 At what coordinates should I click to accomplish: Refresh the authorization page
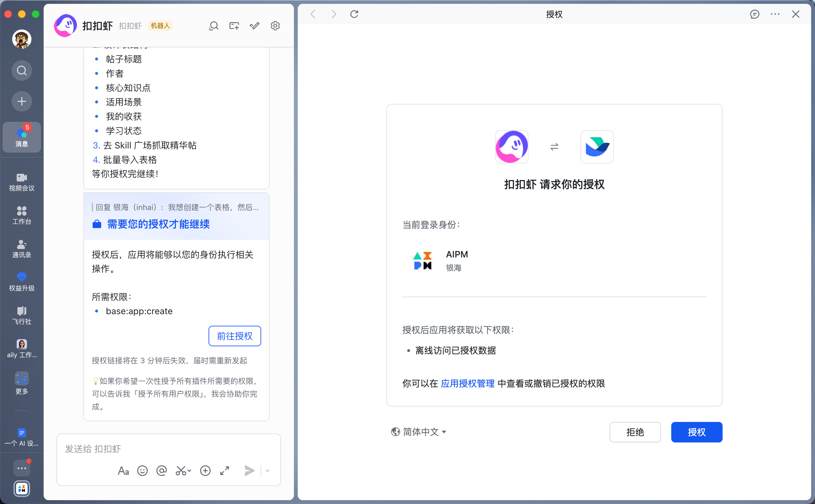tap(354, 14)
